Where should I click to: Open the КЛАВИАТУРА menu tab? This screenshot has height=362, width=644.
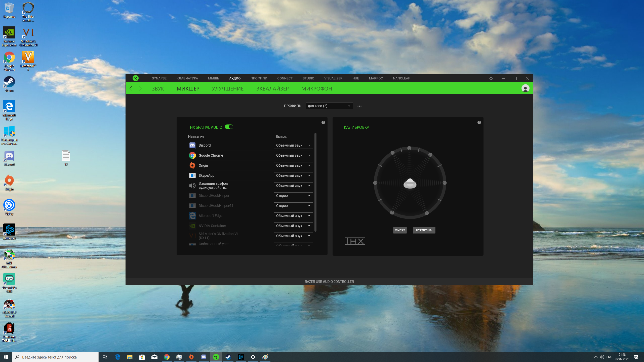(x=187, y=78)
